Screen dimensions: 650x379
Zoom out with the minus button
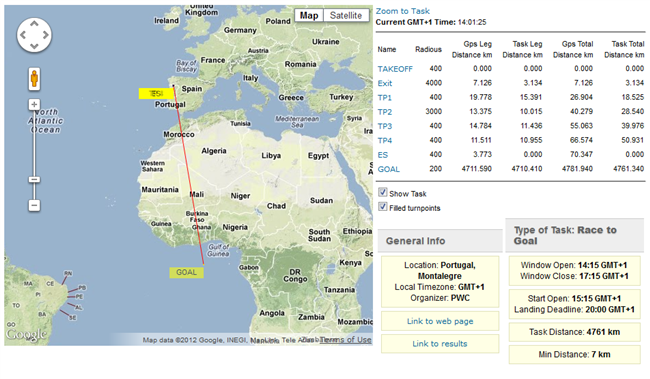(x=34, y=205)
